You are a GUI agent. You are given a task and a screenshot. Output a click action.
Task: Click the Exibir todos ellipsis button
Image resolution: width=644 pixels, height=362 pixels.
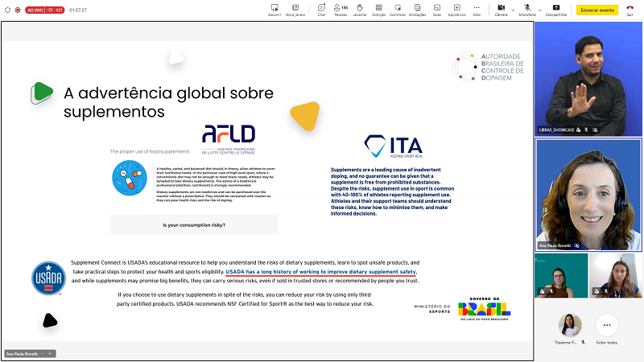click(607, 325)
